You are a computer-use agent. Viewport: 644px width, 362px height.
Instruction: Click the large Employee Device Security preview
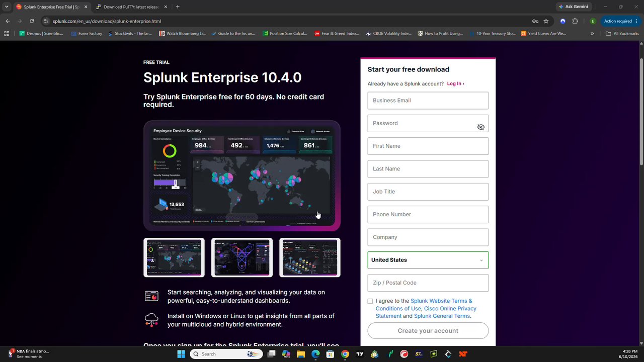[242, 175]
